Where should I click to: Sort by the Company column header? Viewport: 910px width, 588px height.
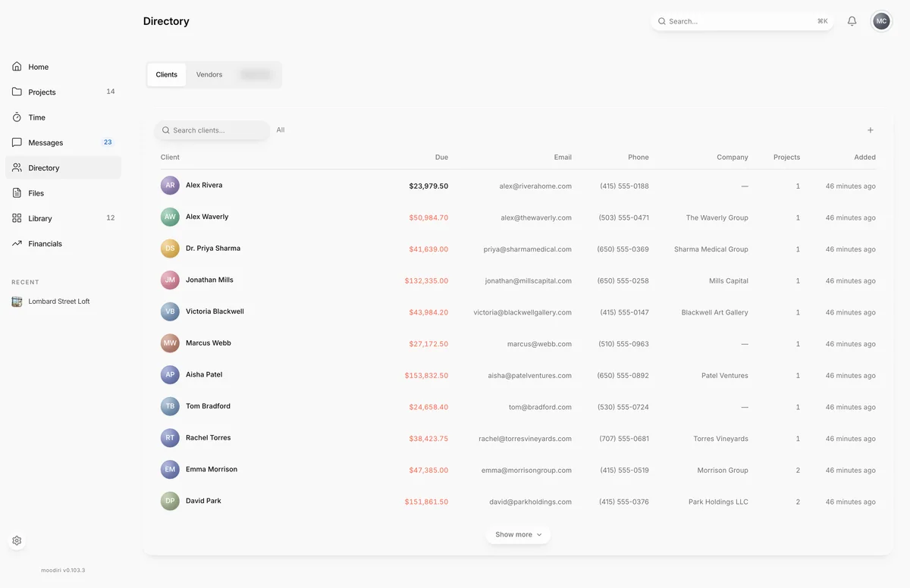point(733,158)
